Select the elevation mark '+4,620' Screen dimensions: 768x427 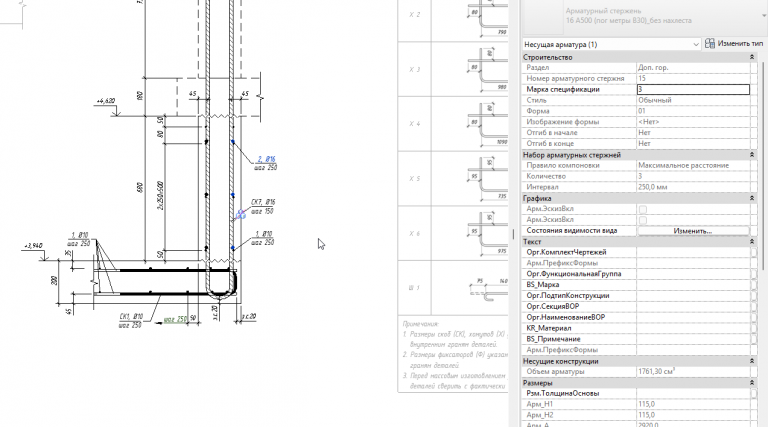click(106, 101)
